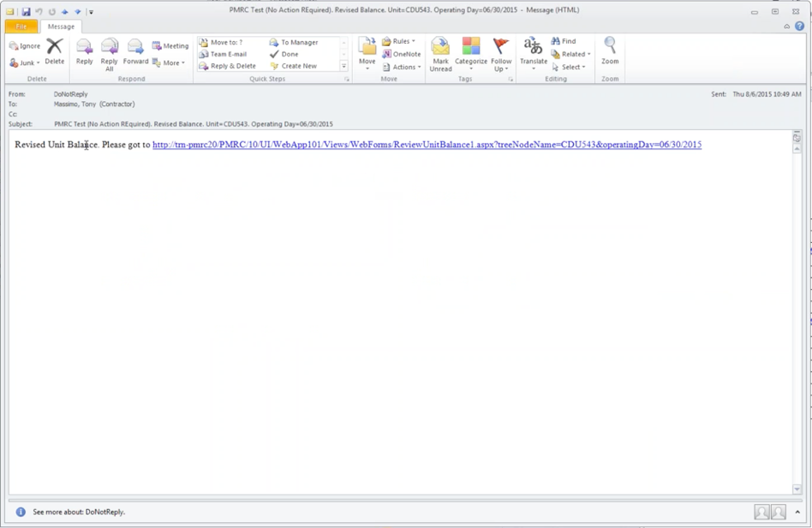This screenshot has width=812, height=528.
Task: Click the Ignore conversation button
Action: [x=25, y=46]
